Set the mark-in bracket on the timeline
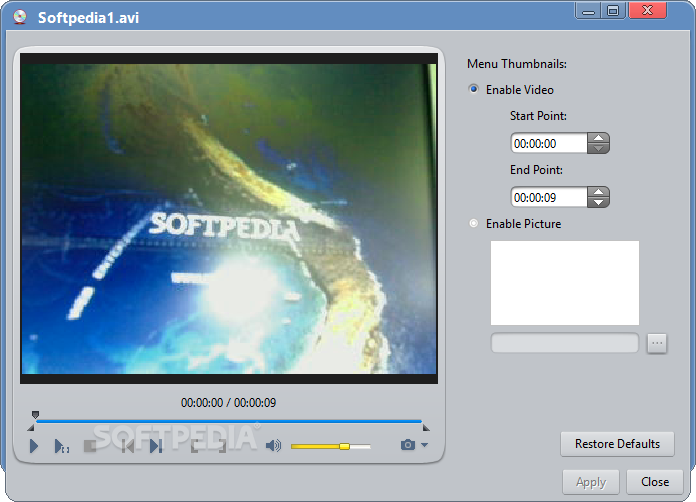Viewport: 696px width, 502px height. click(x=195, y=446)
